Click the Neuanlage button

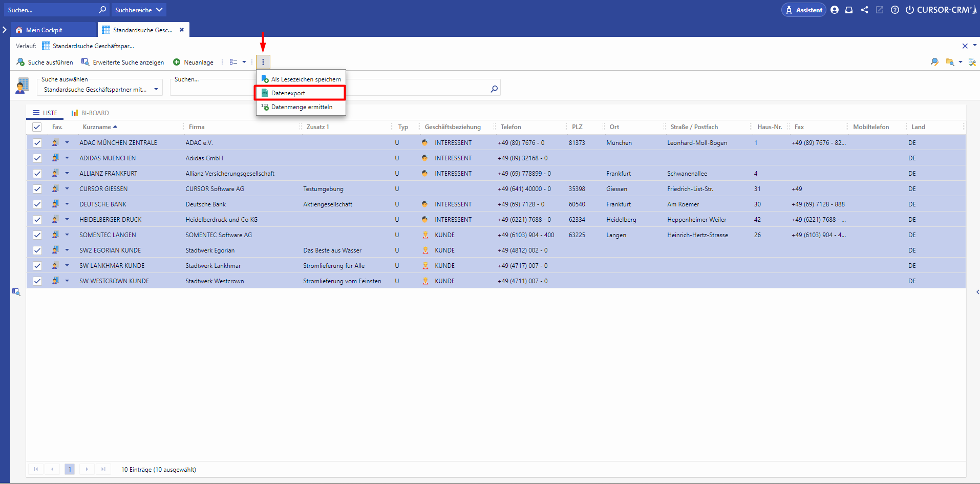pos(194,62)
